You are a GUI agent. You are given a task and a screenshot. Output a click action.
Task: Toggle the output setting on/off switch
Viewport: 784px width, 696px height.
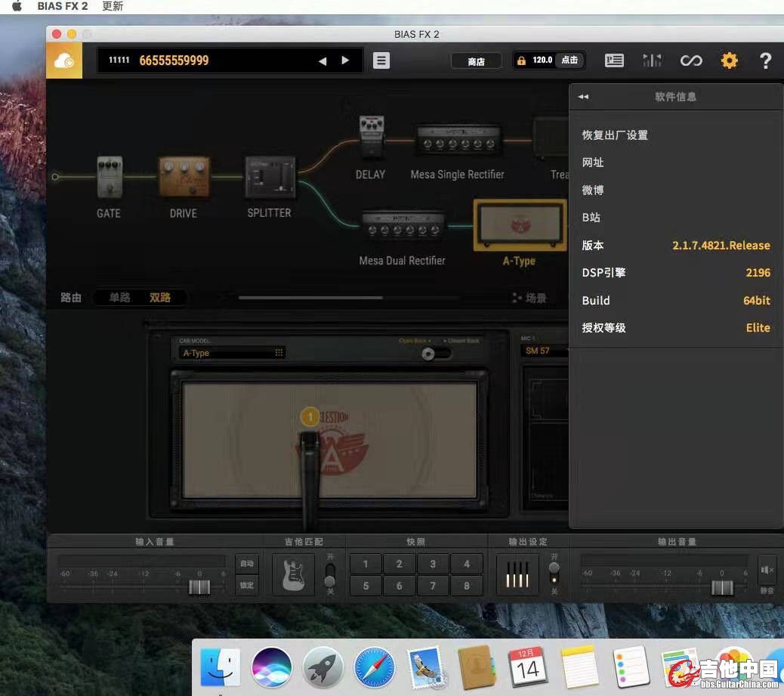click(554, 574)
